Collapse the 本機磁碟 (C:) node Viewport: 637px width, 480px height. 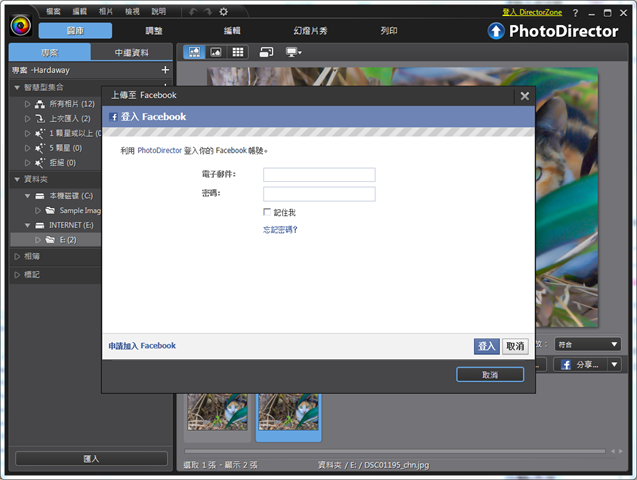tap(27, 196)
